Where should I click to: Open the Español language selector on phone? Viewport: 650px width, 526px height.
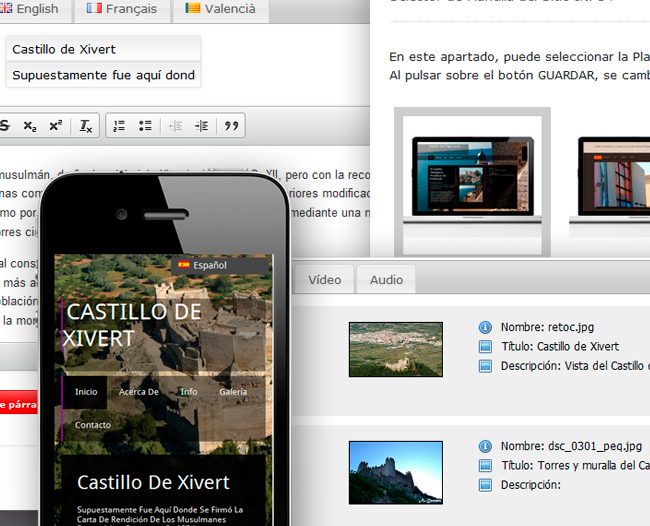point(220,265)
